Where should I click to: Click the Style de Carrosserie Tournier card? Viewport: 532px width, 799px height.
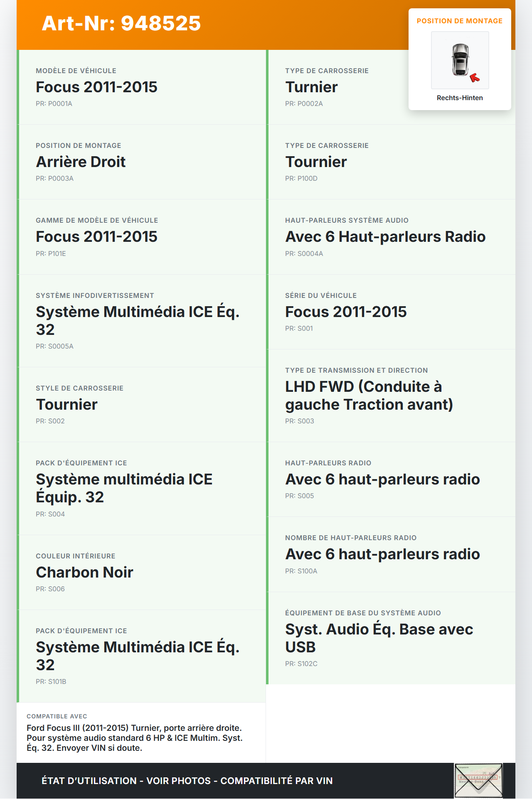pos(141,404)
